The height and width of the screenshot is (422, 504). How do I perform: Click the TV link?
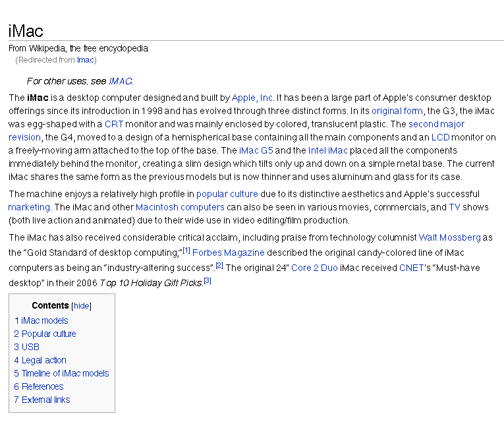point(455,207)
